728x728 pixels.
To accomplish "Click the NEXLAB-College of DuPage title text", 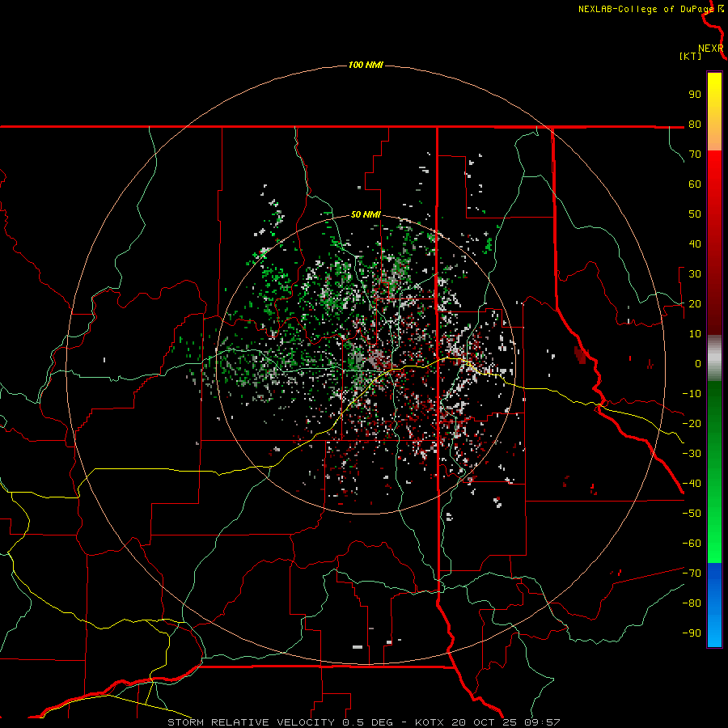I will 645,9.
